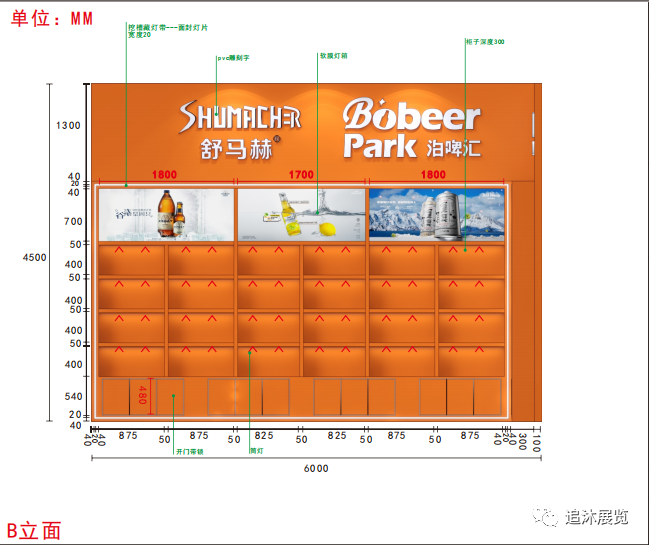Select the '挖槽藏灯带---面封灯片' annotation text
The height and width of the screenshot is (545, 649).
[168, 28]
